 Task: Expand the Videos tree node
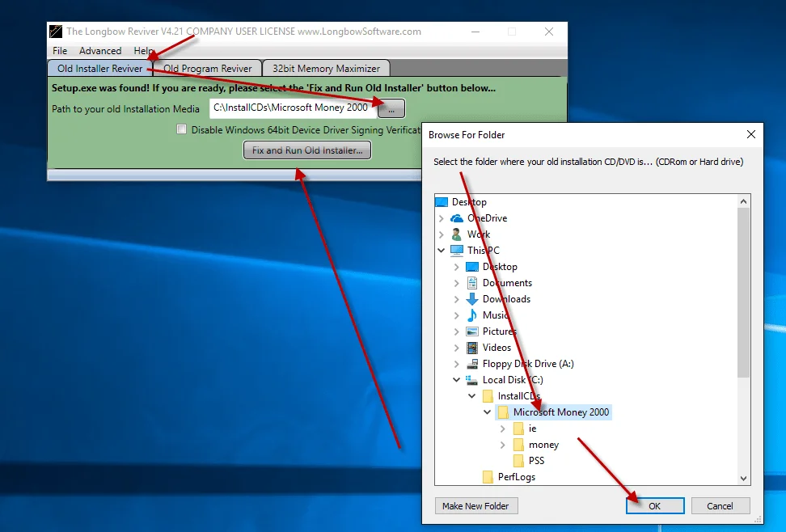tap(457, 348)
